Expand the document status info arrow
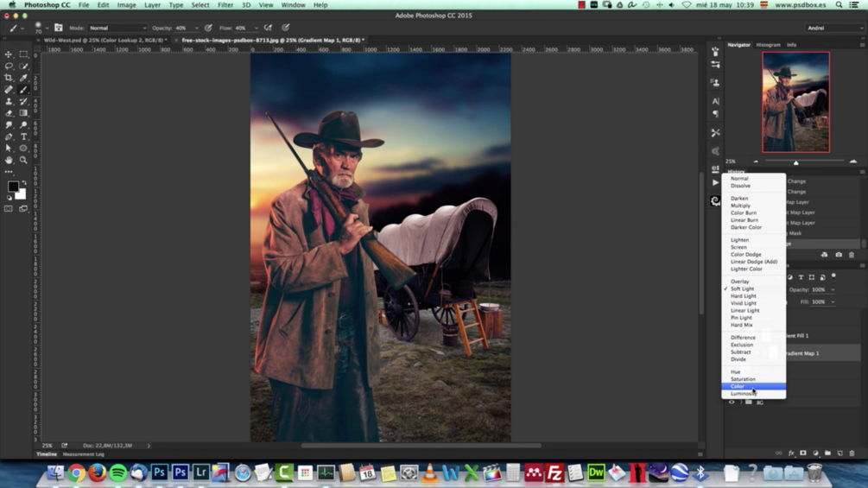The image size is (868, 488). (149, 446)
